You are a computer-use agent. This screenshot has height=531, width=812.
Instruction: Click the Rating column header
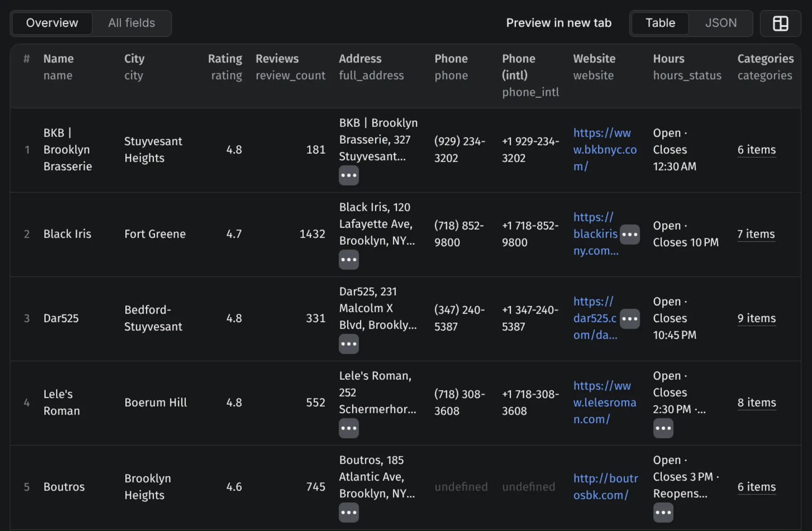point(225,67)
